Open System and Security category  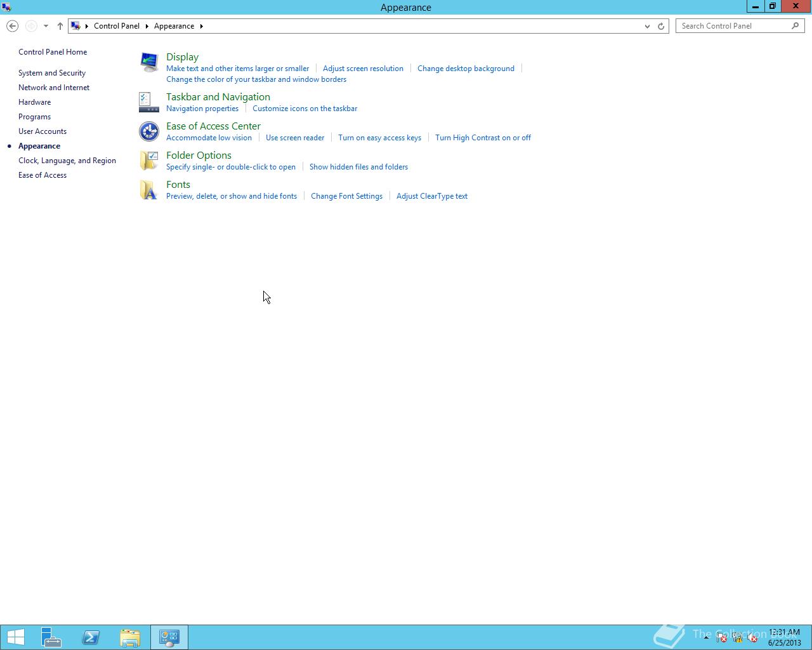coord(52,73)
